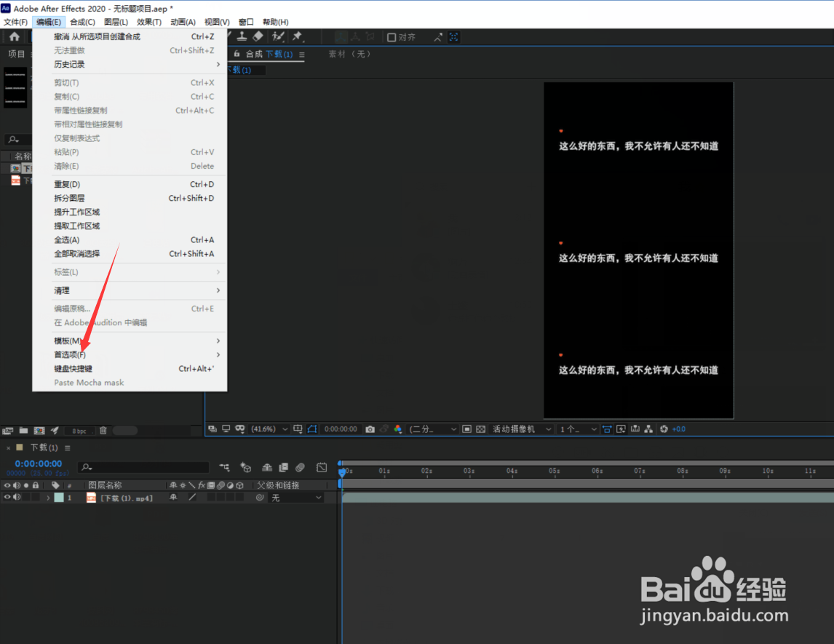This screenshot has height=644, width=834.
Task: Choose 重复(D) menu entry
Action: (x=138, y=184)
